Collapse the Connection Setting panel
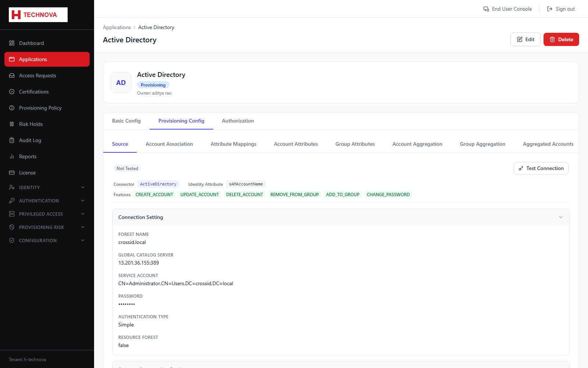 click(x=561, y=217)
